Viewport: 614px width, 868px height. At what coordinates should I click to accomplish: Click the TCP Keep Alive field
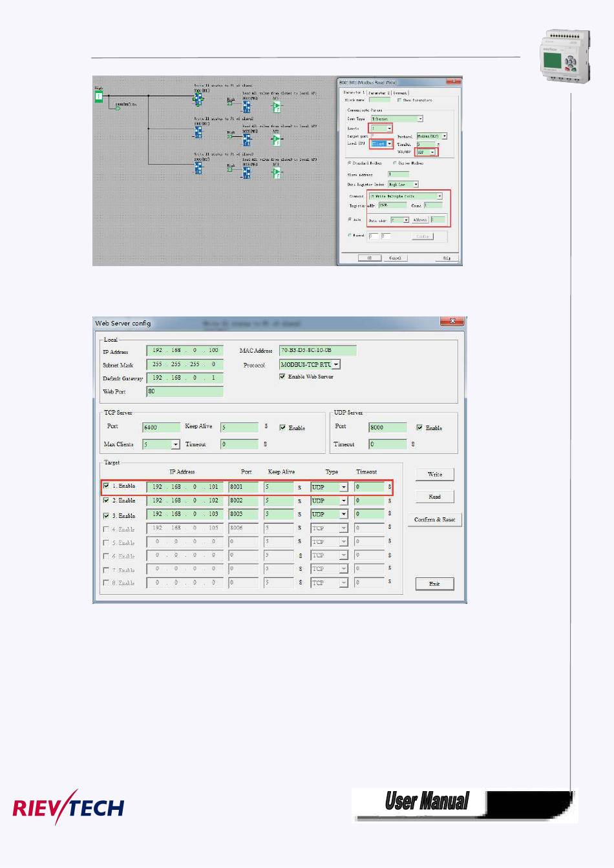pyautogui.click(x=239, y=428)
